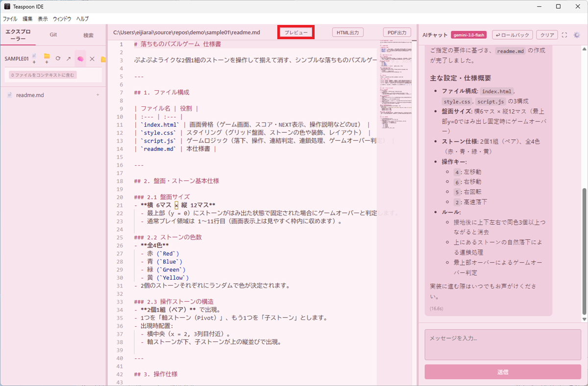Click the PDF出力 button
Viewport: 588px width, 386px height.
(x=397, y=32)
